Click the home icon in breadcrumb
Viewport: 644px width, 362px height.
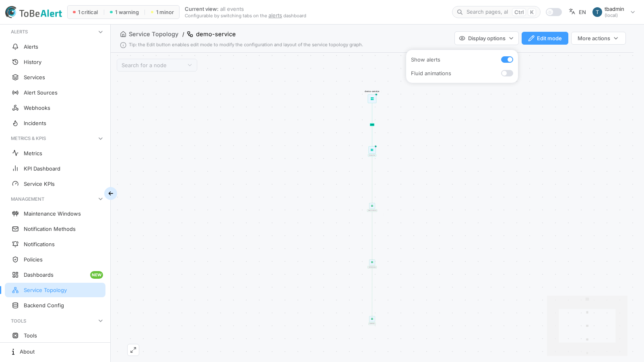click(x=123, y=34)
